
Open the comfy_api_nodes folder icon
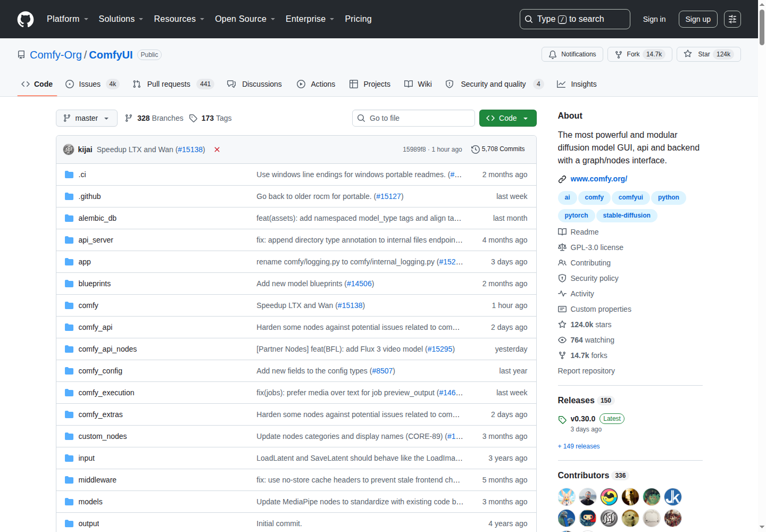point(69,349)
